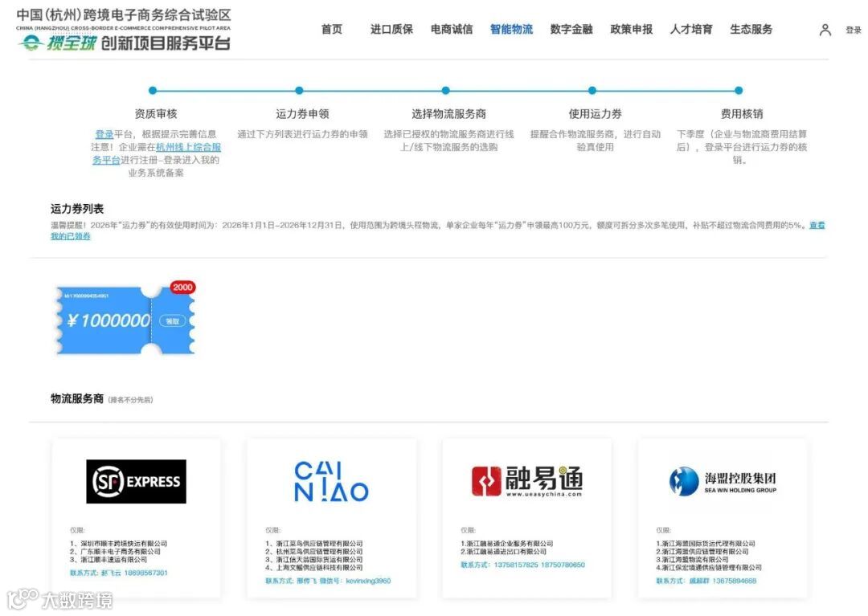Select 数字金融 in the navigation bar
The width and height of the screenshot is (868, 616).
click(571, 29)
